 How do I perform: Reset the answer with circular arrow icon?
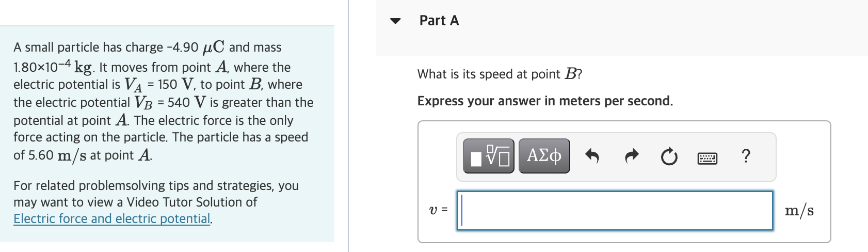669,156
